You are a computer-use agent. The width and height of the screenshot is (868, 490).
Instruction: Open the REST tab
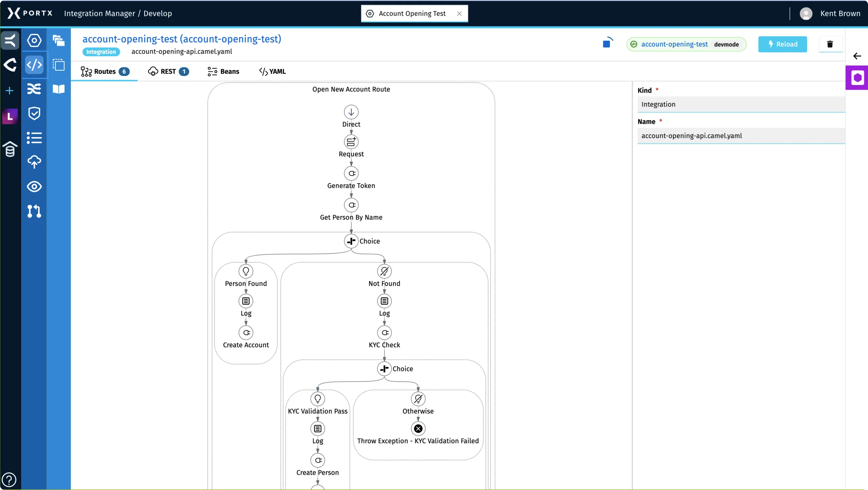tap(168, 72)
